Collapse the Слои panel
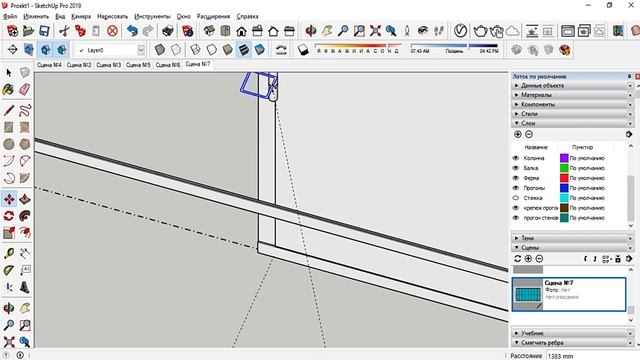Screen dimensions: 640x360 (573, 123)
